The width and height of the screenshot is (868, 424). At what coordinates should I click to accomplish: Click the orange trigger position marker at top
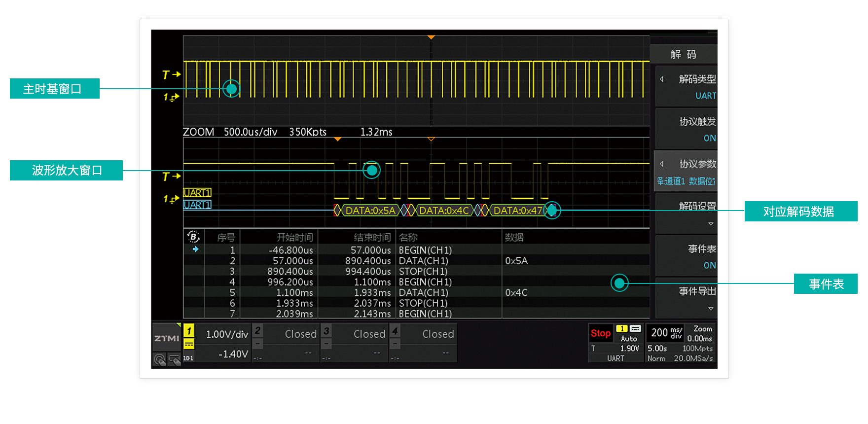[431, 37]
